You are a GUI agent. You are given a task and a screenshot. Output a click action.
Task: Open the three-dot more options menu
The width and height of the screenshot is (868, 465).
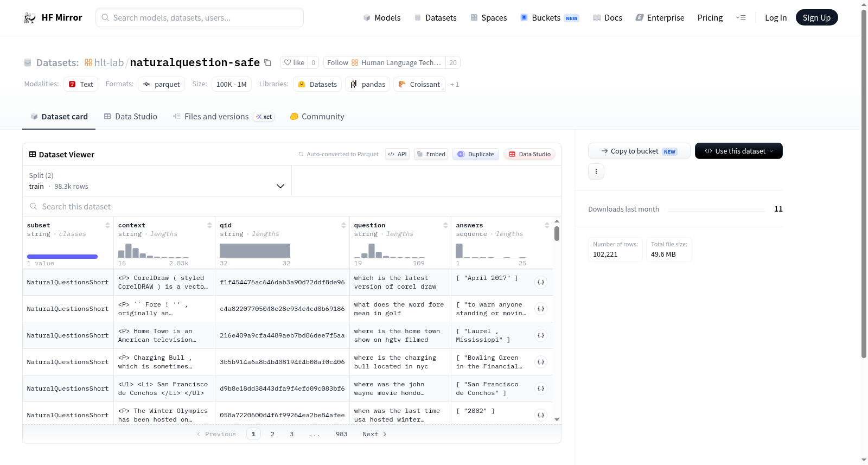click(x=596, y=171)
